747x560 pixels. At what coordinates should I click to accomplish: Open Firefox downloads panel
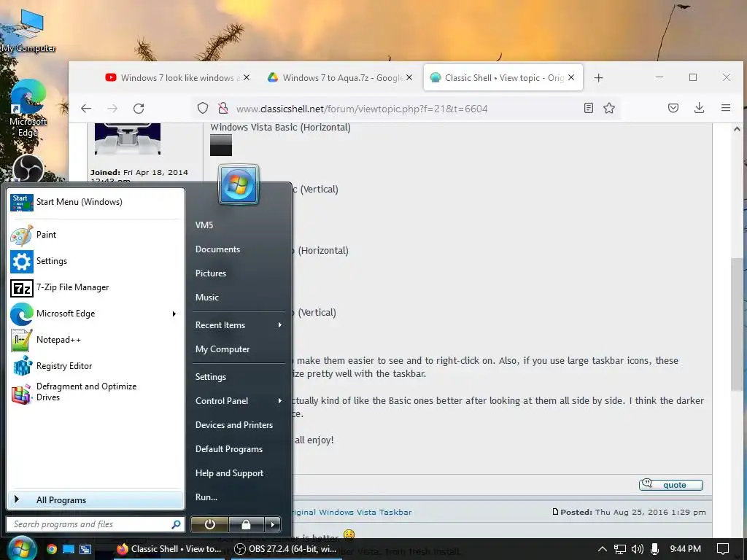pos(699,108)
